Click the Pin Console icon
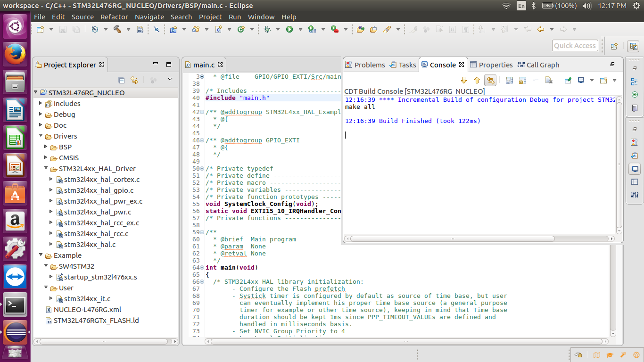This screenshot has width=644, height=362. pos(568,80)
